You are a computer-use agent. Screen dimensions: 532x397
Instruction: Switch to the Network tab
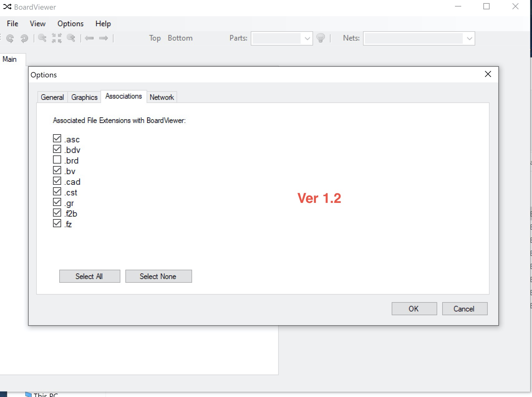[162, 97]
